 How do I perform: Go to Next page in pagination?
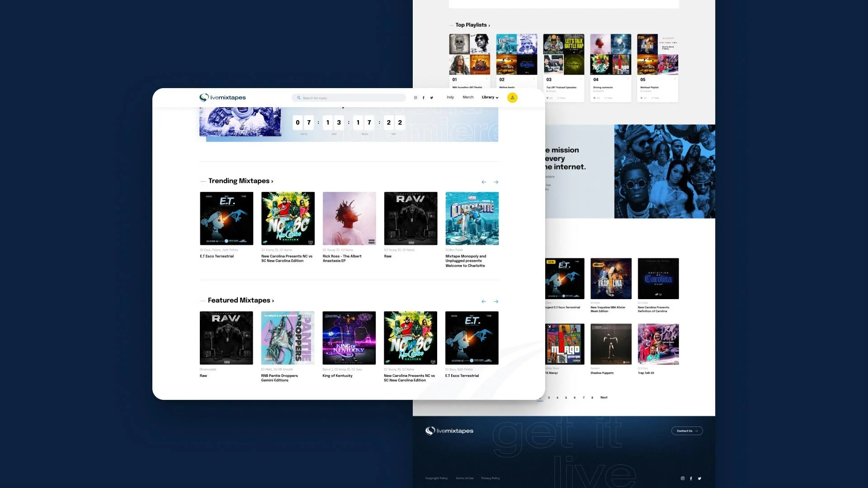pyautogui.click(x=604, y=398)
